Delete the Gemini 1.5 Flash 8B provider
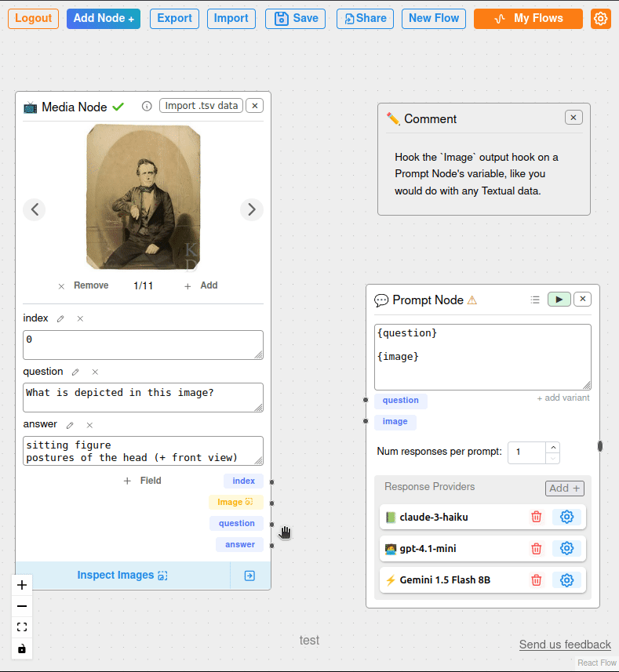 537,580
